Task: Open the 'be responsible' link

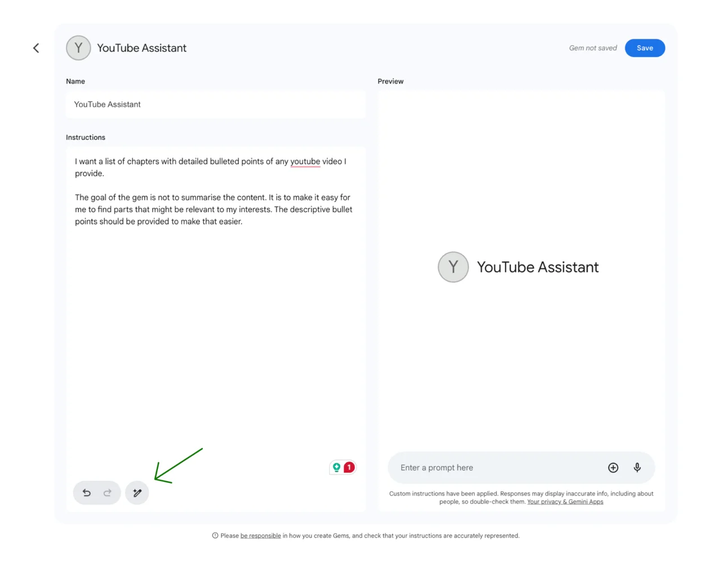Action: [x=260, y=536]
